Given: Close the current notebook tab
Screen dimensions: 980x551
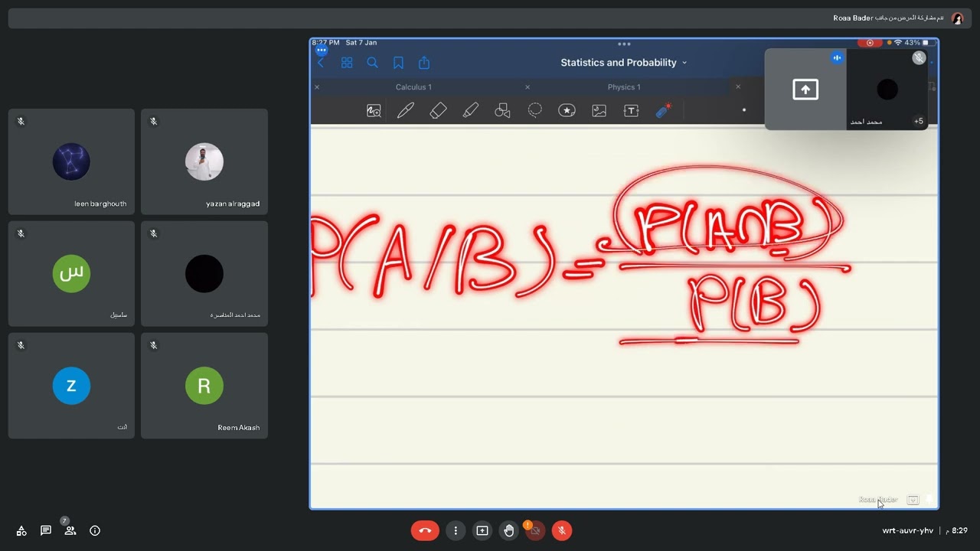Looking at the screenshot, I should point(738,86).
